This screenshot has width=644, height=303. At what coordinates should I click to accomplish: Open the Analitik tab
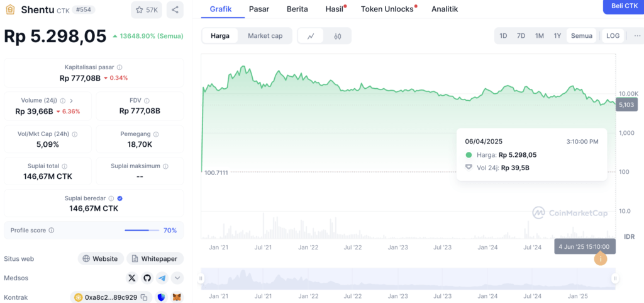click(x=445, y=9)
